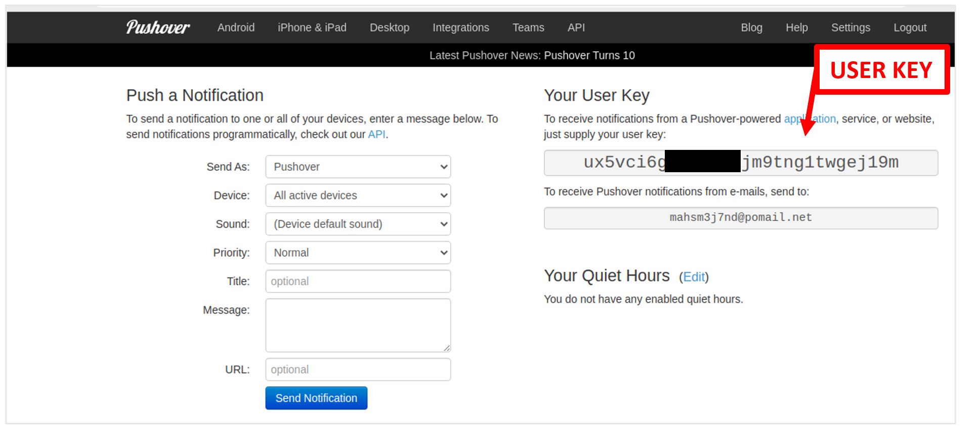Open API in the top navigation
The image size is (980, 430).
coord(576,27)
